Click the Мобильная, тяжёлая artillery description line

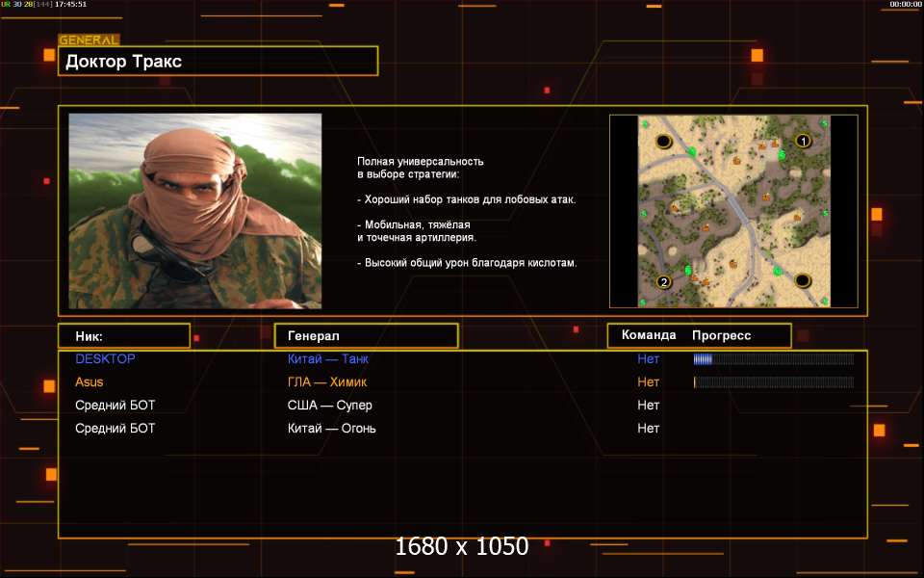point(417,231)
